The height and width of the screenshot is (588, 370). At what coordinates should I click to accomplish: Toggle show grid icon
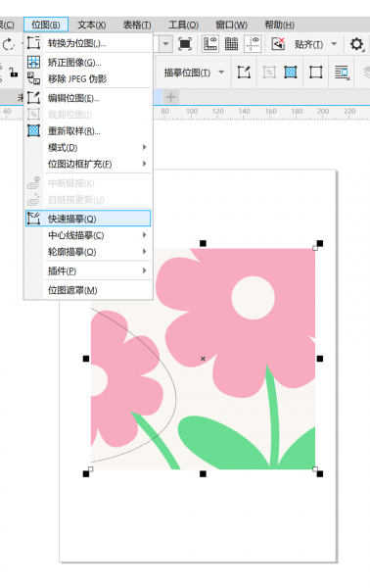point(231,44)
